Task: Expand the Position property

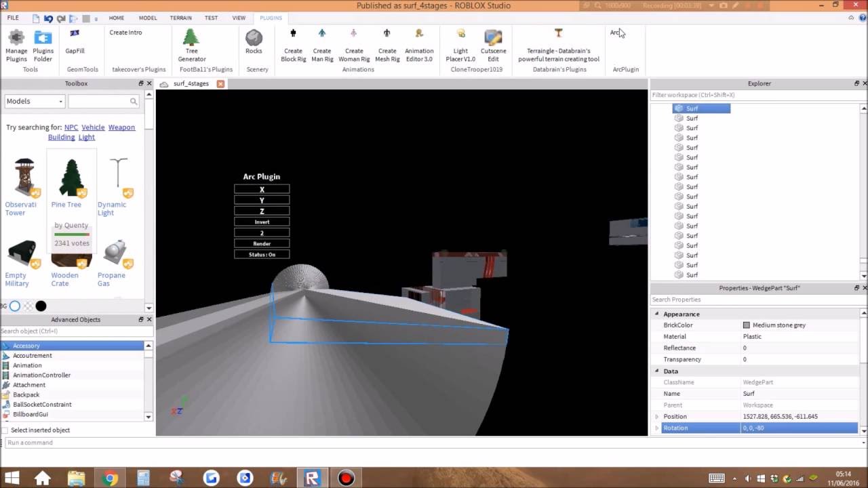Action: coord(656,416)
